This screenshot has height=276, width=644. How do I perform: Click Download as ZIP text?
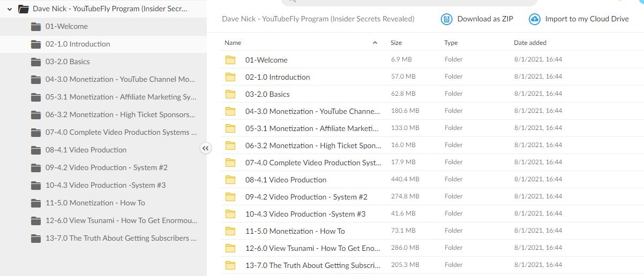485,19
